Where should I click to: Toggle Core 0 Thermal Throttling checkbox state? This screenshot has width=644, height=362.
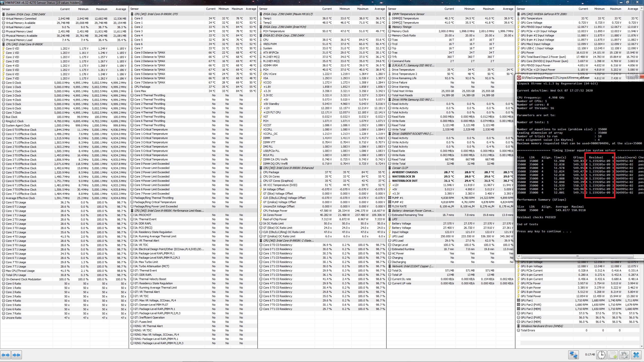pos(132,95)
